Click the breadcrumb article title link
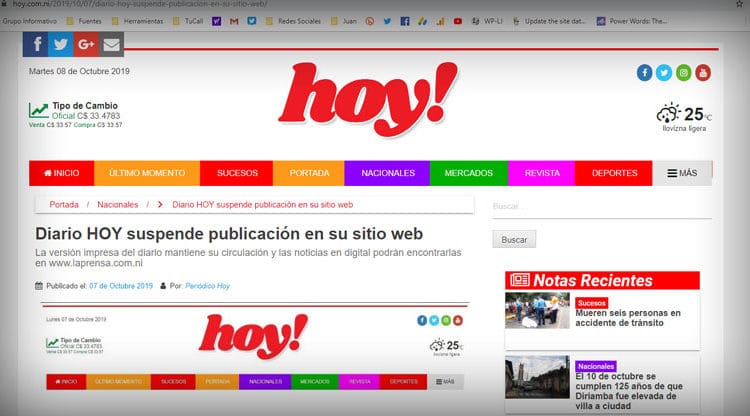Viewport: 750px width, 416px height. 263,205
